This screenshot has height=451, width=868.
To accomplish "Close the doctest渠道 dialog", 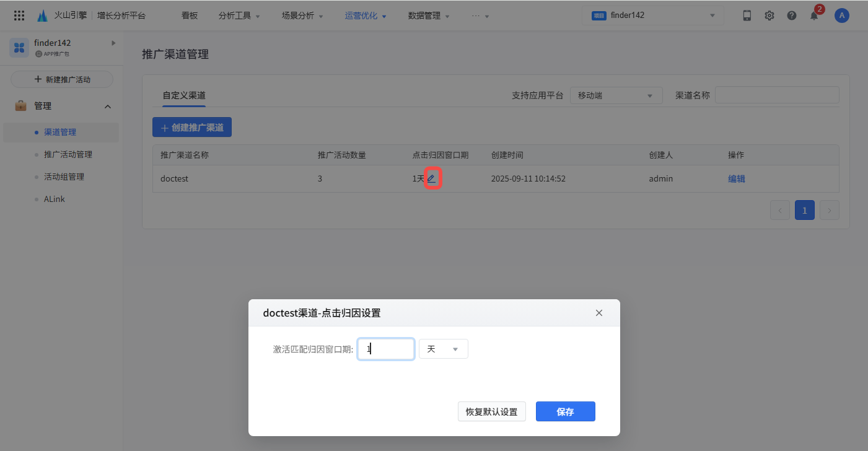I will 599,313.
